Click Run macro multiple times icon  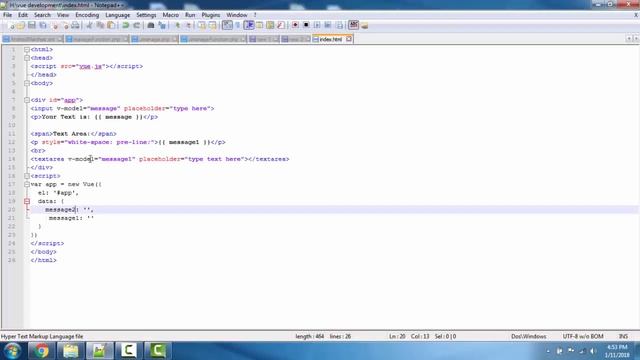click(328, 25)
